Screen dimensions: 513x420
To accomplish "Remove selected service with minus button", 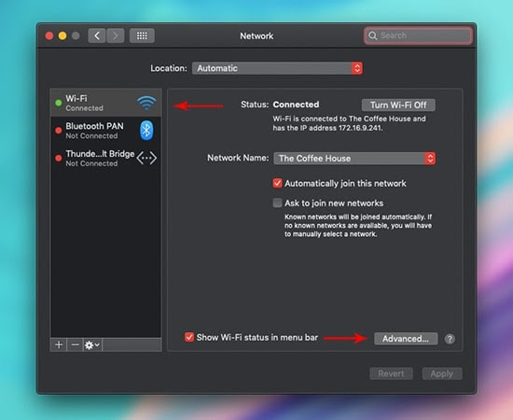I will [75, 344].
